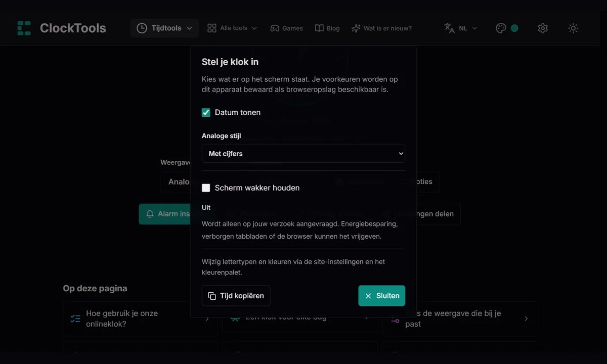This screenshot has width=607, height=364.
Task: Open the Analoge stijl dropdown
Action: (303, 153)
